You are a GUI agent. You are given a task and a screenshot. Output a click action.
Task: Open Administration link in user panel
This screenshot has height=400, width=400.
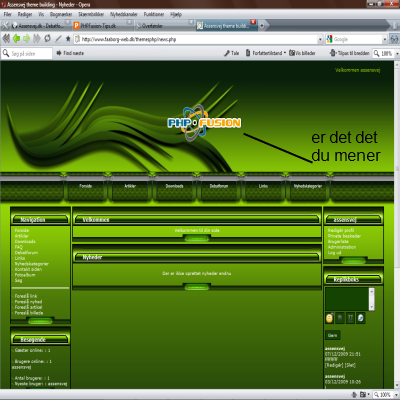tap(342, 247)
